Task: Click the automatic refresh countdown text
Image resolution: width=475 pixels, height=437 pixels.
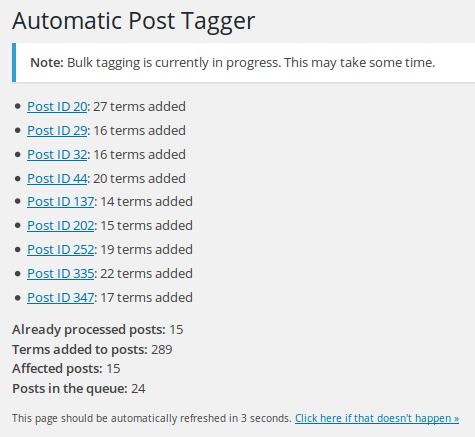Action: tap(152, 418)
